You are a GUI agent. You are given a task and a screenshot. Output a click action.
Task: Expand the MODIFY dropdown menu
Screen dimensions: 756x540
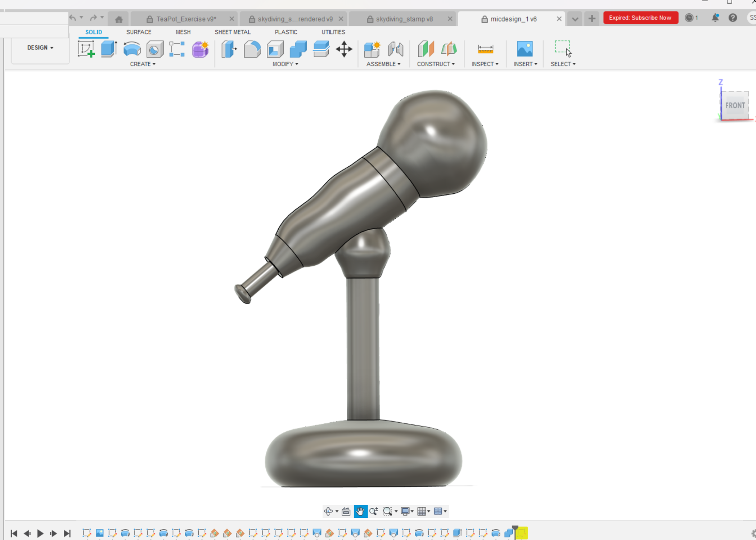(x=285, y=64)
